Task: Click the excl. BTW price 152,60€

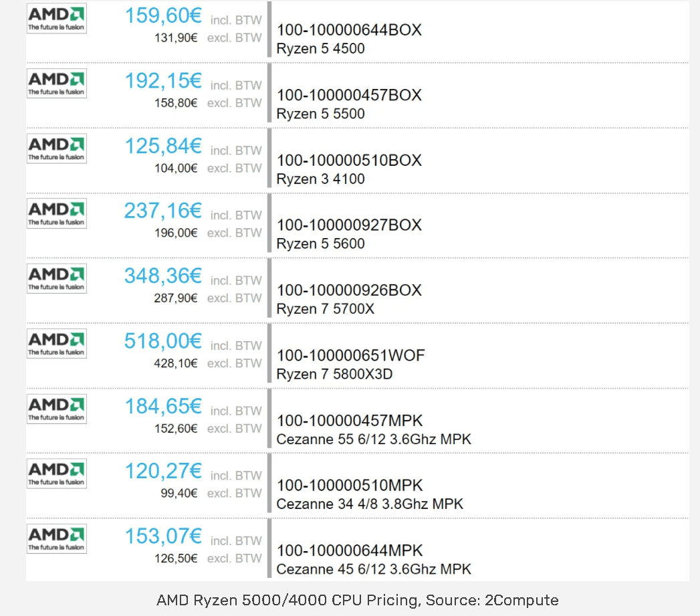Action: 176,429
